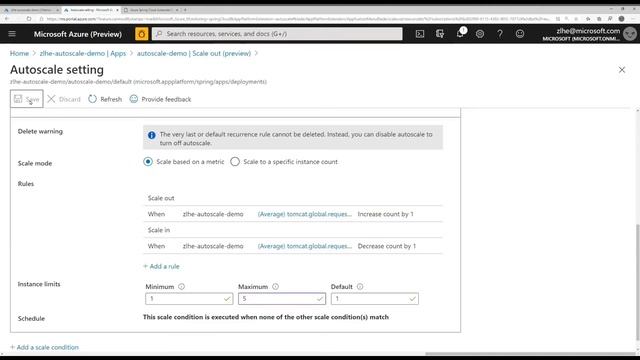Open autoscale-demo | Scale out (preview) breadcrumb

[194, 53]
